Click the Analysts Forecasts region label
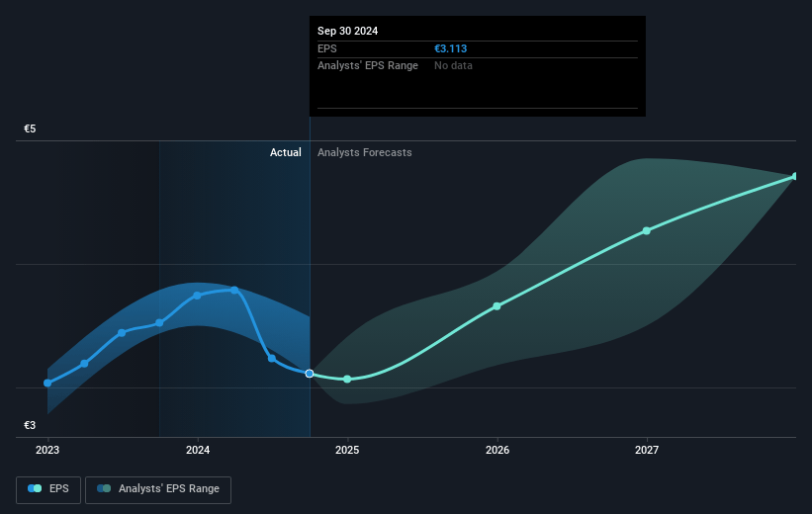Screen dimensions: 812x514 click(x=365, y=152)
